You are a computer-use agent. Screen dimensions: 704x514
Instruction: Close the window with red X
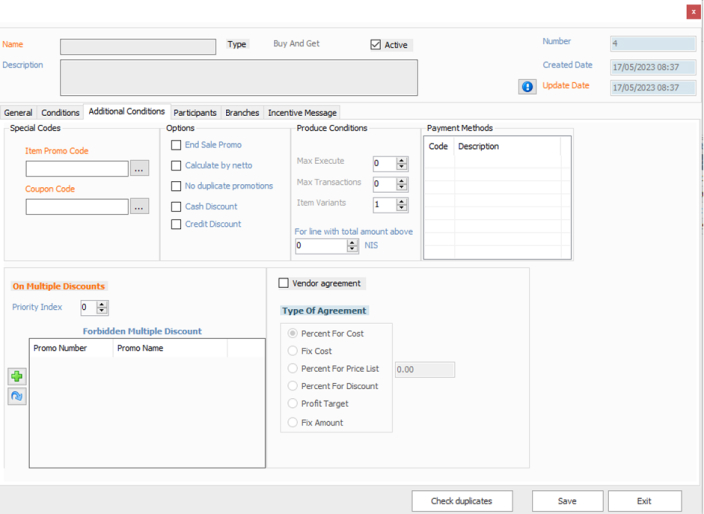693,12
